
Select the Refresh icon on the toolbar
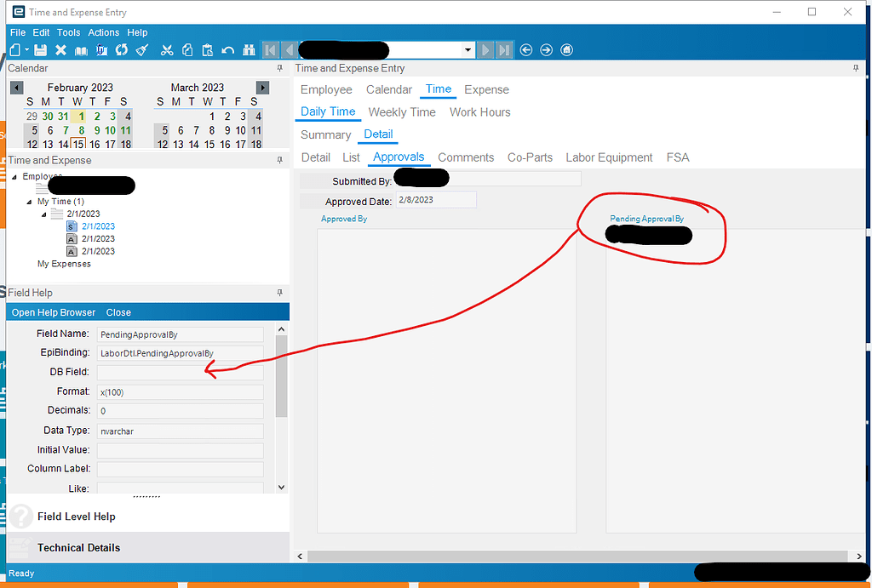tap(121, 49)
